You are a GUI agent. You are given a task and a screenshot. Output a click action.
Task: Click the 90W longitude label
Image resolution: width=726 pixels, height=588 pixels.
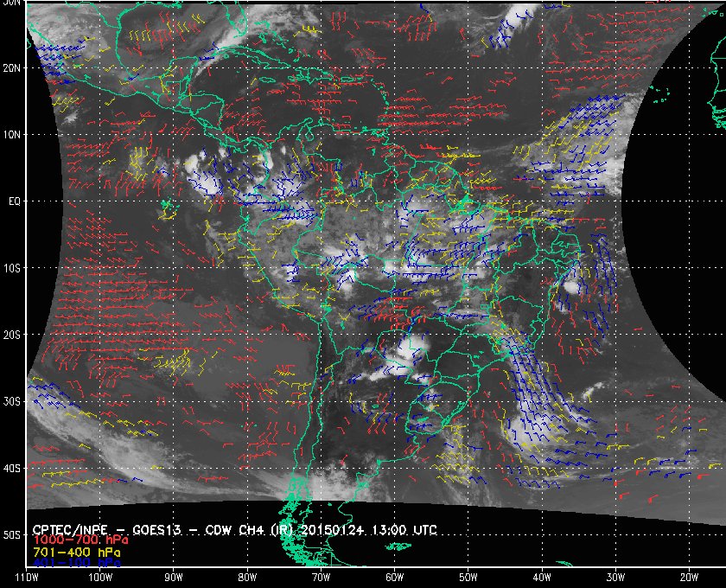click(174, 578)
